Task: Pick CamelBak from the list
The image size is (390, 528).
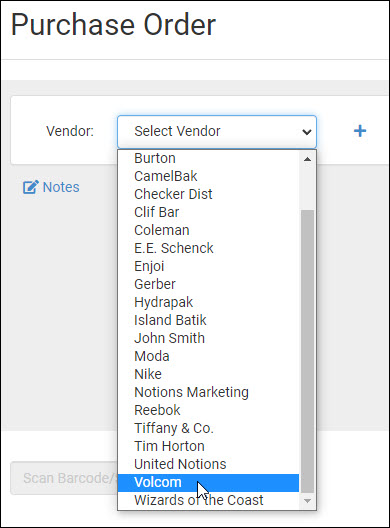Action: click(208, 176)
